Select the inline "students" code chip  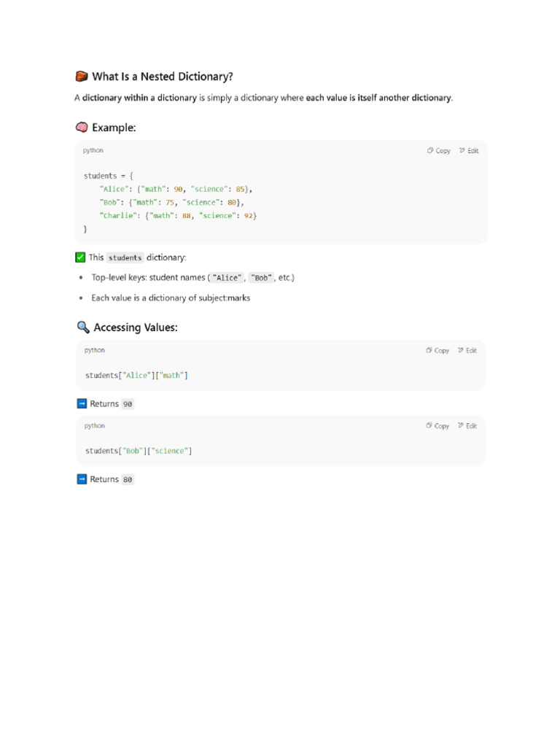125,258
